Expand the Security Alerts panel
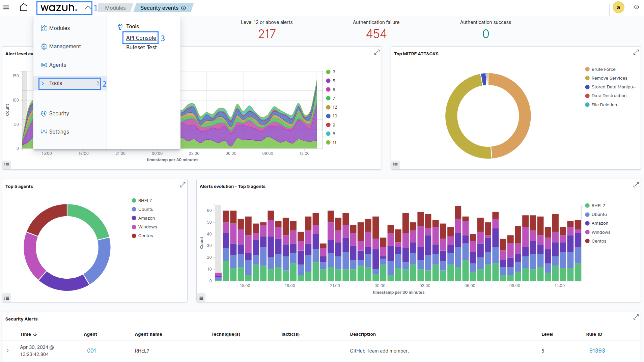The height and width of the screenshot is (362, 644). [x=636, y=317]
